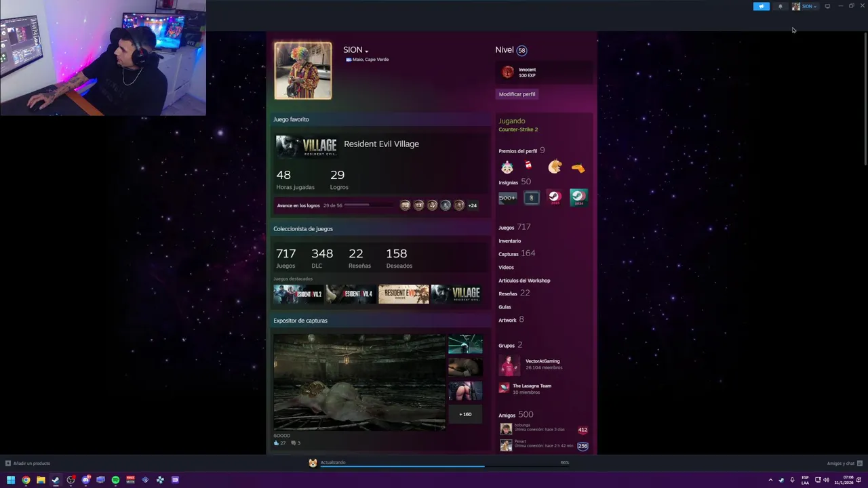Open the Grupos 2 link

tap(510, 346)
